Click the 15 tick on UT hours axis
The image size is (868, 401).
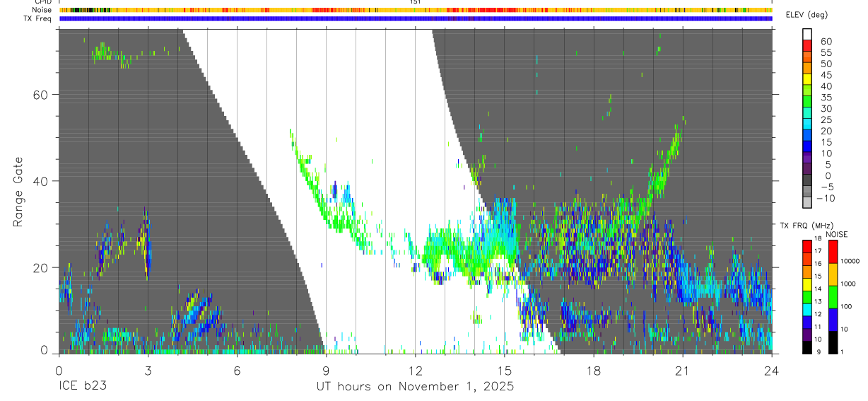(x=504, y=370)
